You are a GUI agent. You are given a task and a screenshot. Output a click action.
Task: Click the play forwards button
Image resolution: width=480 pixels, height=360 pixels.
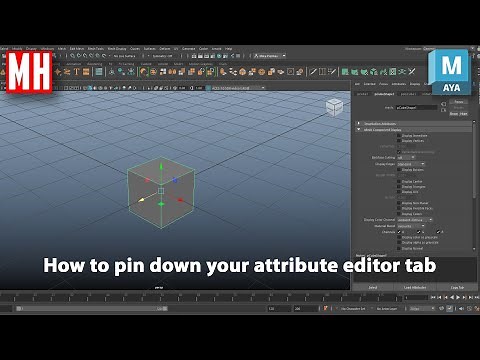click(458, 297)
